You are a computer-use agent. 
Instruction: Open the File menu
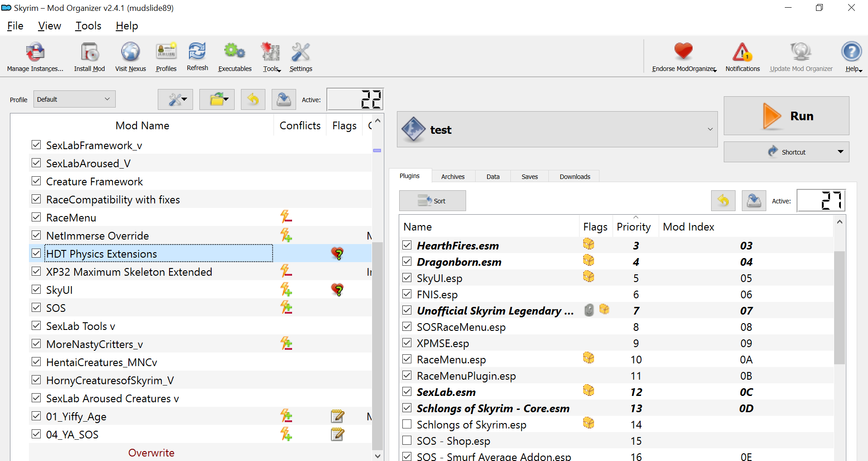[15, 26]
